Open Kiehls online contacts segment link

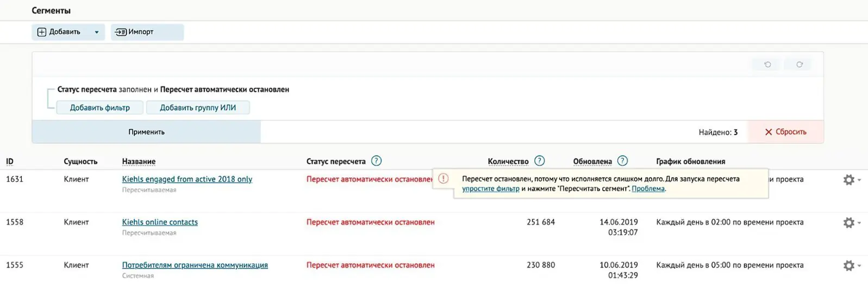click(x=160, y=222)
